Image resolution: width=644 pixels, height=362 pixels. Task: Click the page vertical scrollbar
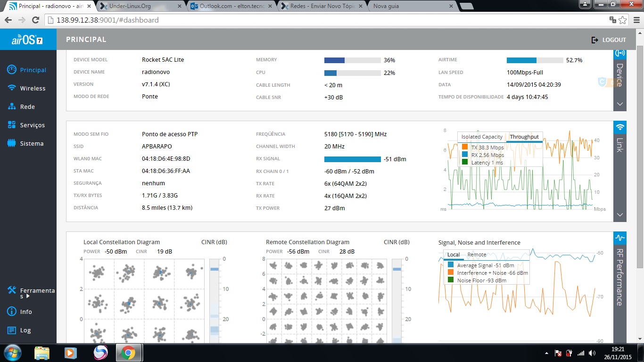640,186
